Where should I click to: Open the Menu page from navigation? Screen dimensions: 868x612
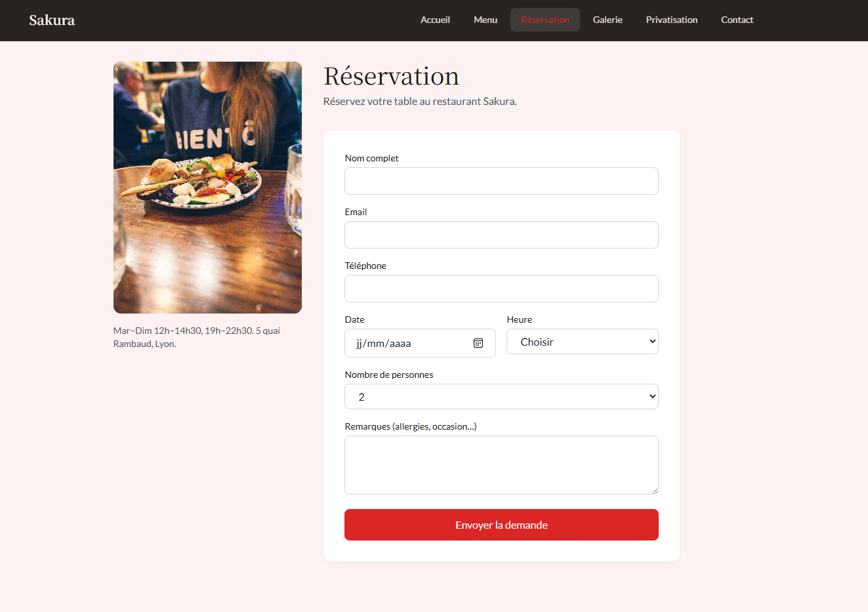click(486, 20)
